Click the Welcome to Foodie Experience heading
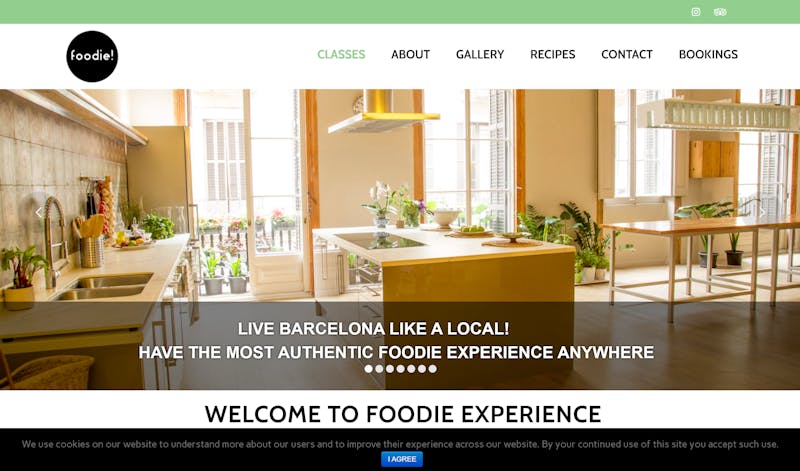The image size is (800, 471). pos(403,414)
